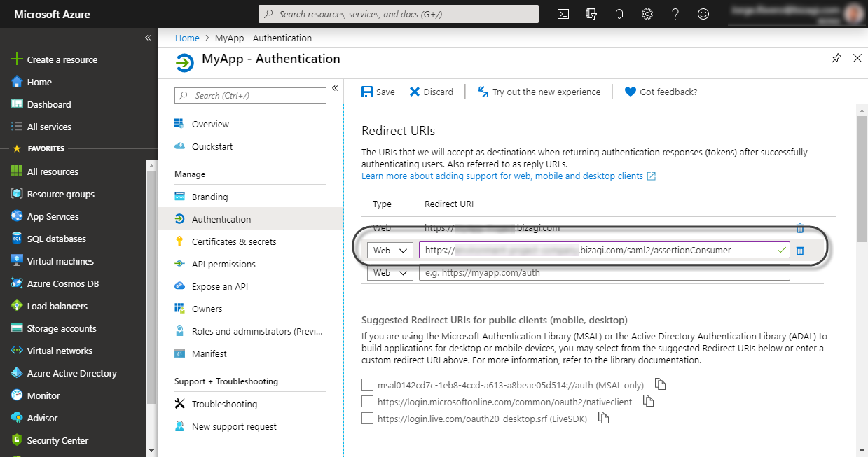This screenshot has height=457, width=868.
Task: Copy the LiveSDK redirect URI
Action: [x=603, y=418]
